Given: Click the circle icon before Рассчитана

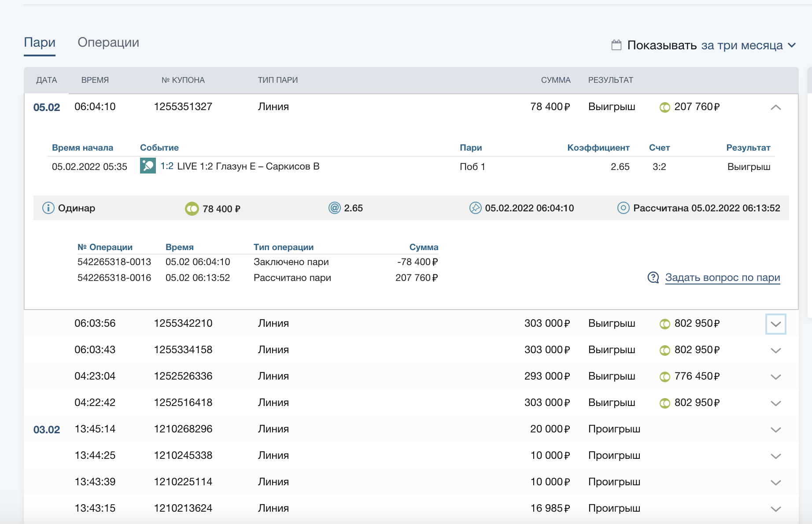Looking at the screenshot, I should pos(623,208).
